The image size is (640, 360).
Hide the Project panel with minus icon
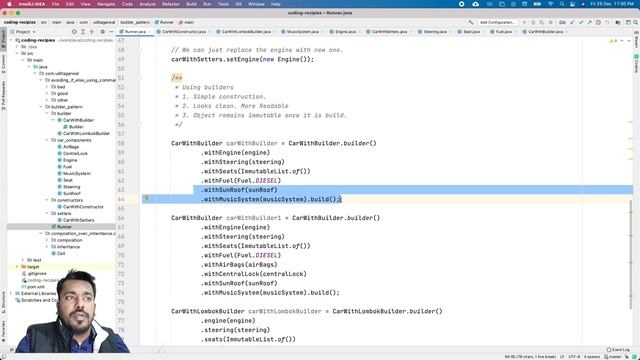point(111,31)
